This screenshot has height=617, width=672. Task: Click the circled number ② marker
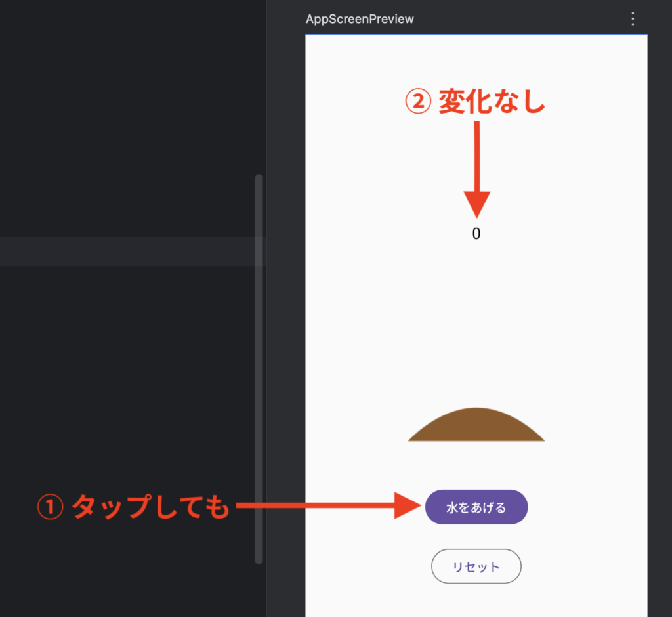tap(418, 103)
